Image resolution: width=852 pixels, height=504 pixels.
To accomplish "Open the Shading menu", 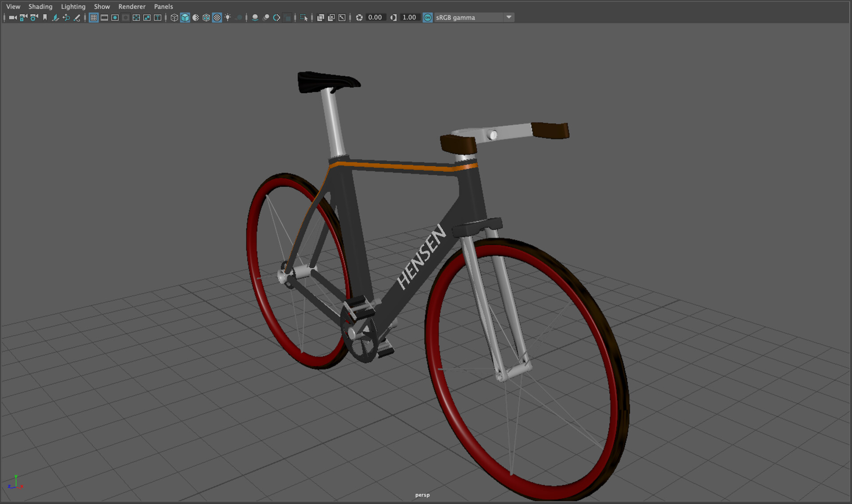I will 40,6.
